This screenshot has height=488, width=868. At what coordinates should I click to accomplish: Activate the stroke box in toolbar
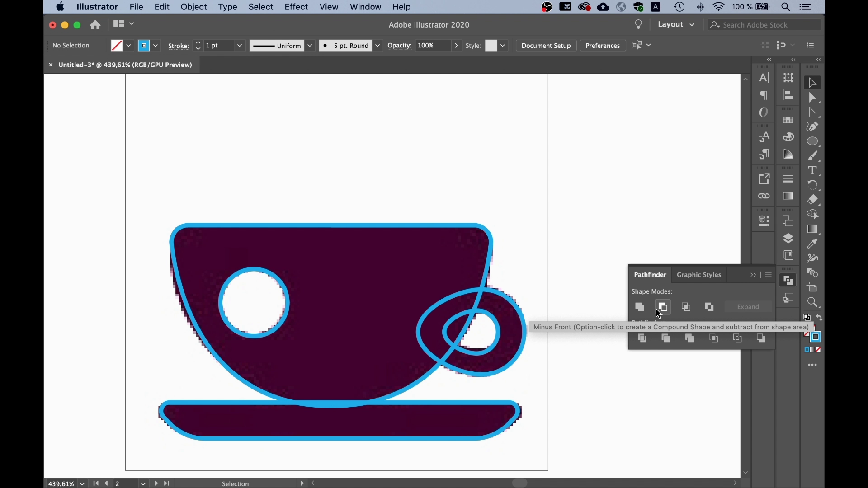(x=816, y=337)
